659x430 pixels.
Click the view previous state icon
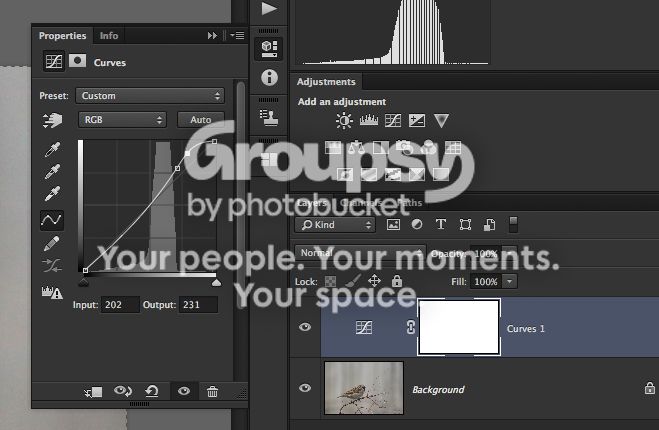click(123, 391)
